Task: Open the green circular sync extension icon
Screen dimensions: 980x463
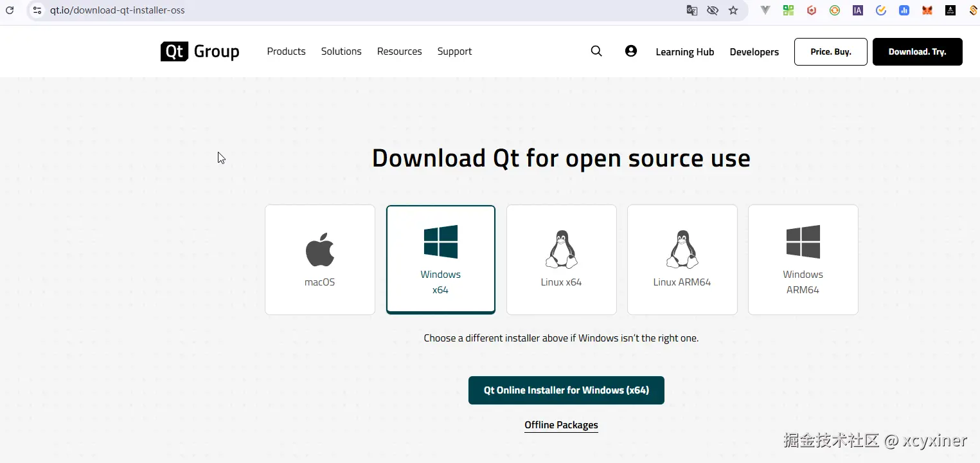Action: (x=835, y=10)
